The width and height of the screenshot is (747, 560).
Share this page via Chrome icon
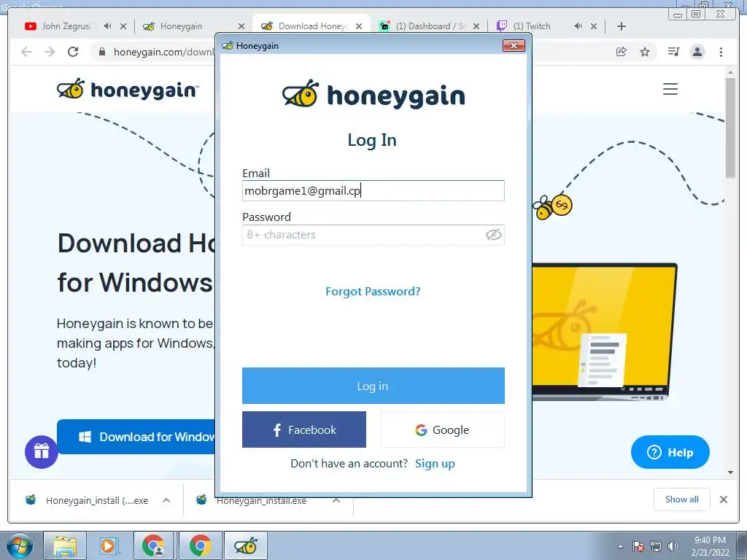coord(622,52)
